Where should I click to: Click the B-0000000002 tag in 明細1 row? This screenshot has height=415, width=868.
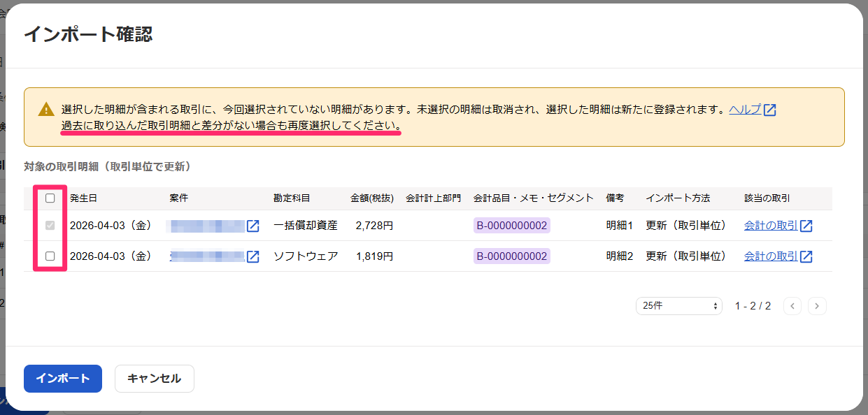[512, 226]
